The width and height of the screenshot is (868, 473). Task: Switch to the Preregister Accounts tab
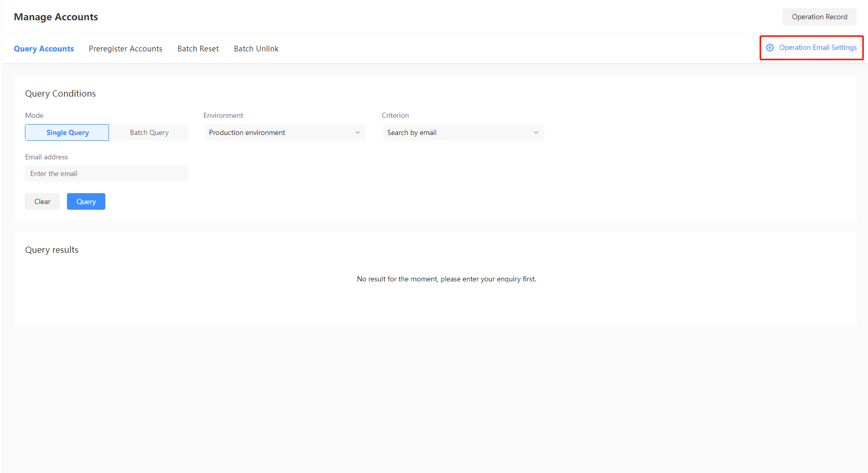[126, 48]
